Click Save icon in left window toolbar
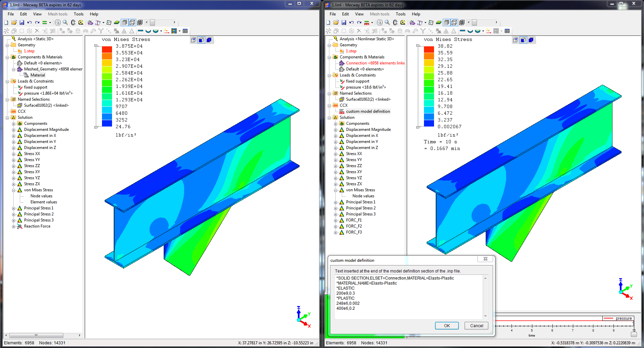The image size is (644, 348). tap(21, 22)
